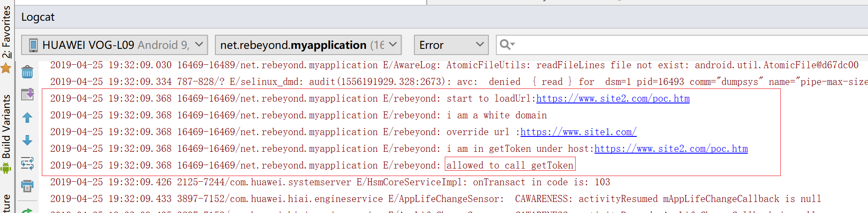This screenshot has width=868, height=213.
Task: Click the star icon in Favorites tab
Action: pos(6,68)
